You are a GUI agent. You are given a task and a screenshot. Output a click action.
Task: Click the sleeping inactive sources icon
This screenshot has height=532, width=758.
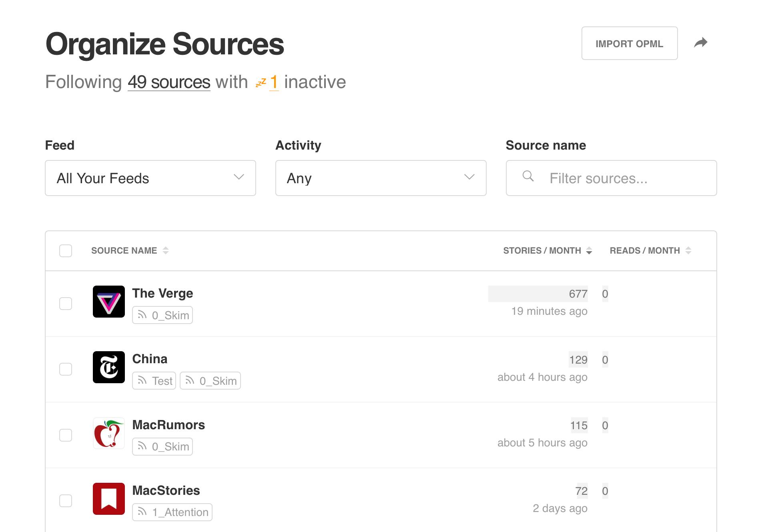coord(261,83)
